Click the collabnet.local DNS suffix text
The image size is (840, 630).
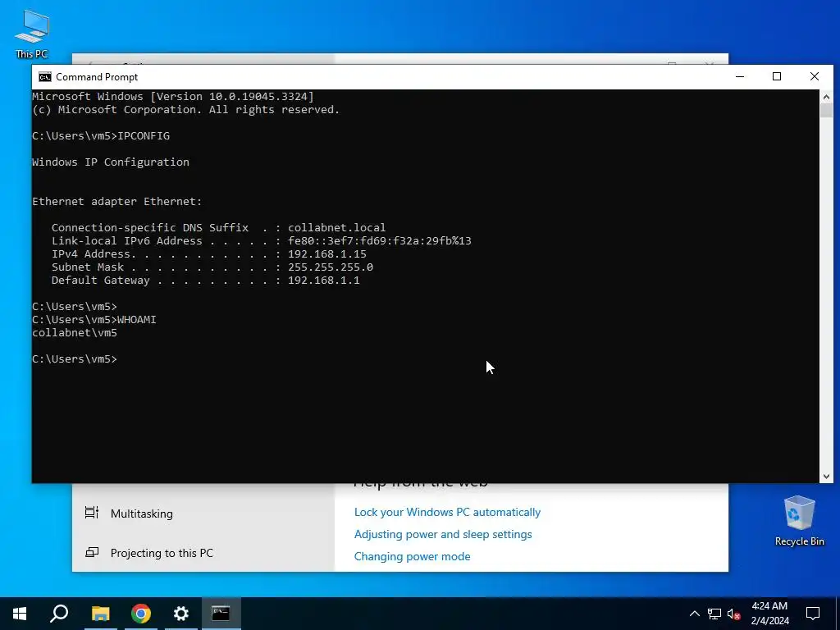pyautogui.click(x=337, y=228)
